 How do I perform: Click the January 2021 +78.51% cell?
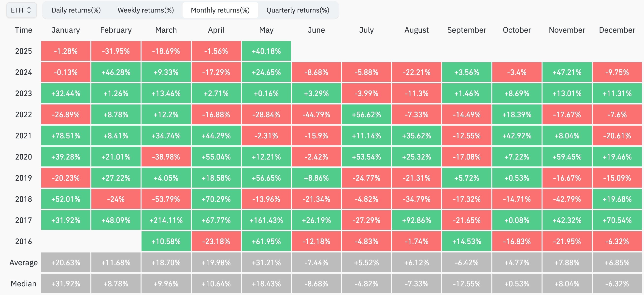click(66, 136)
